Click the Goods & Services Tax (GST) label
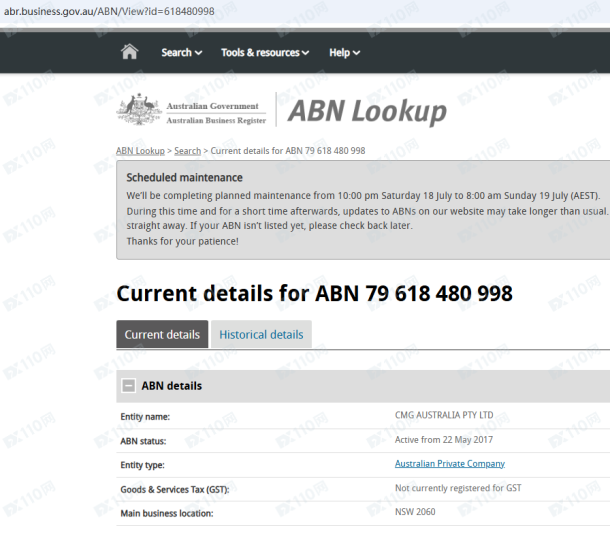 tap(175, 490)
